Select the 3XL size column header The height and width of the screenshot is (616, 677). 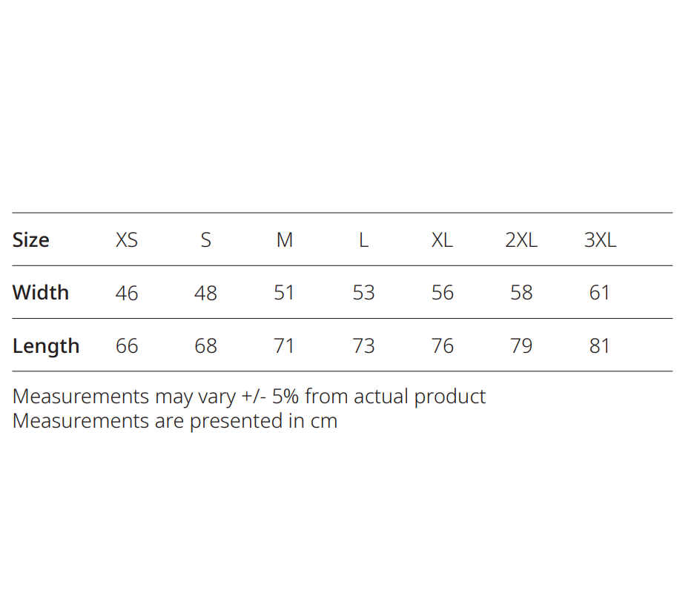(600, 240)
